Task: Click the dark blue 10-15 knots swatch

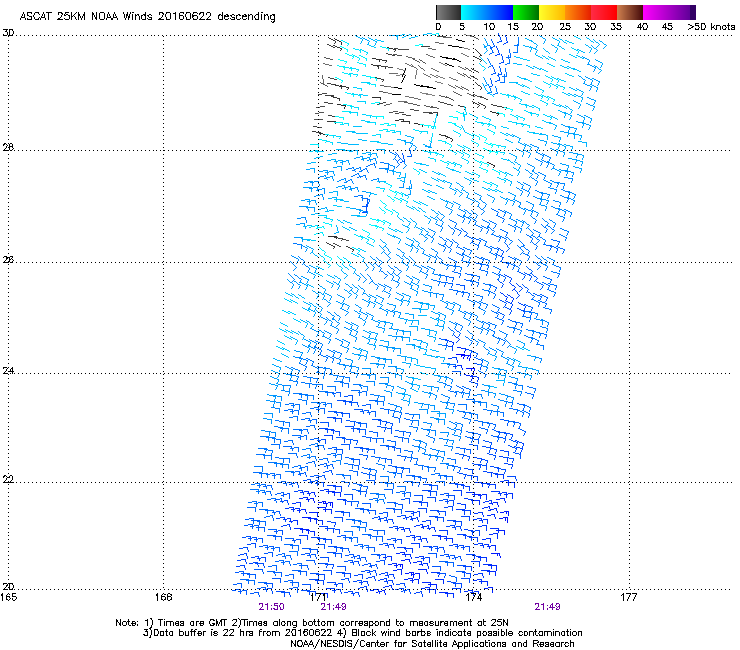Action: click(x=500, y=12)
